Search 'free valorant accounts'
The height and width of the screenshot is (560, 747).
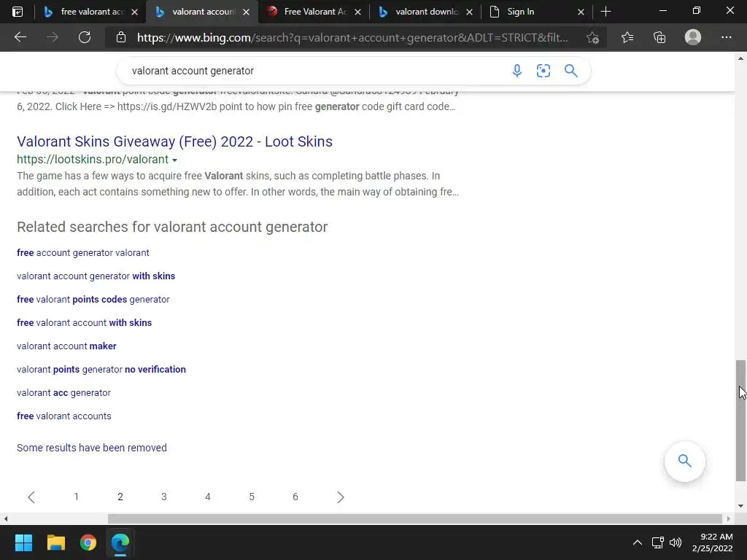(x=64, y=416)
